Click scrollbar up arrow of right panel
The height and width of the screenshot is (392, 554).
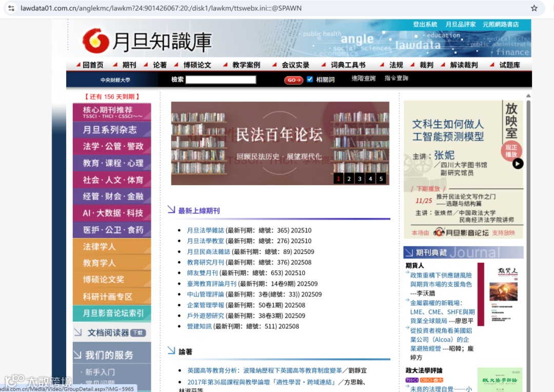pos(528,96)
